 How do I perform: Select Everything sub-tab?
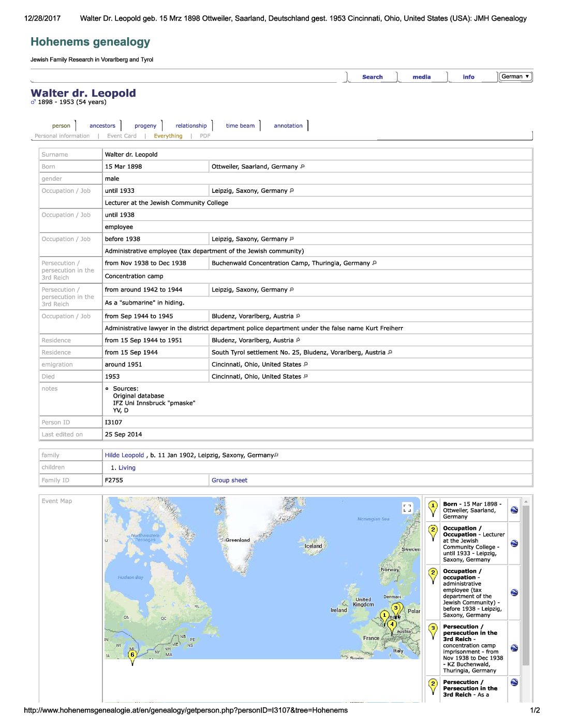pos(168,136)
